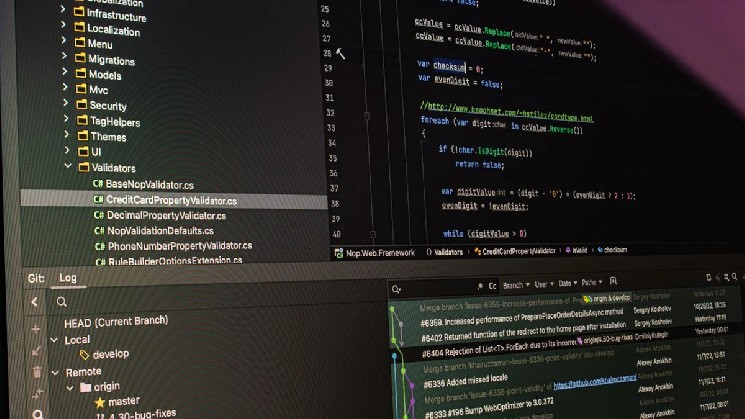Select commit #6402 Returned function of redirect
Viewport: 745px width, 419px height.
(x=524, y=332)
